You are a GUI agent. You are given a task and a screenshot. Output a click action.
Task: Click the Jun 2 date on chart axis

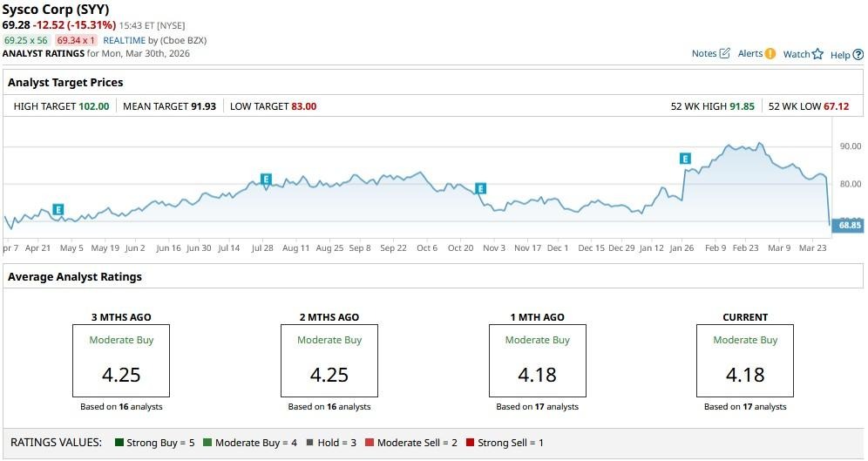click(x=135, y=248)
